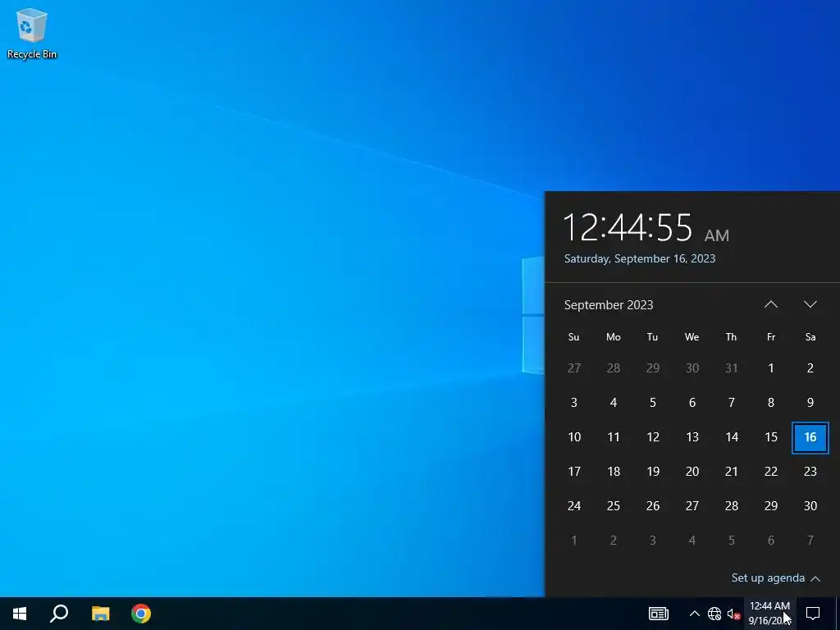Select September 28 in the fifth week row
Screen dimensions: 840x630
click(731, 505)
